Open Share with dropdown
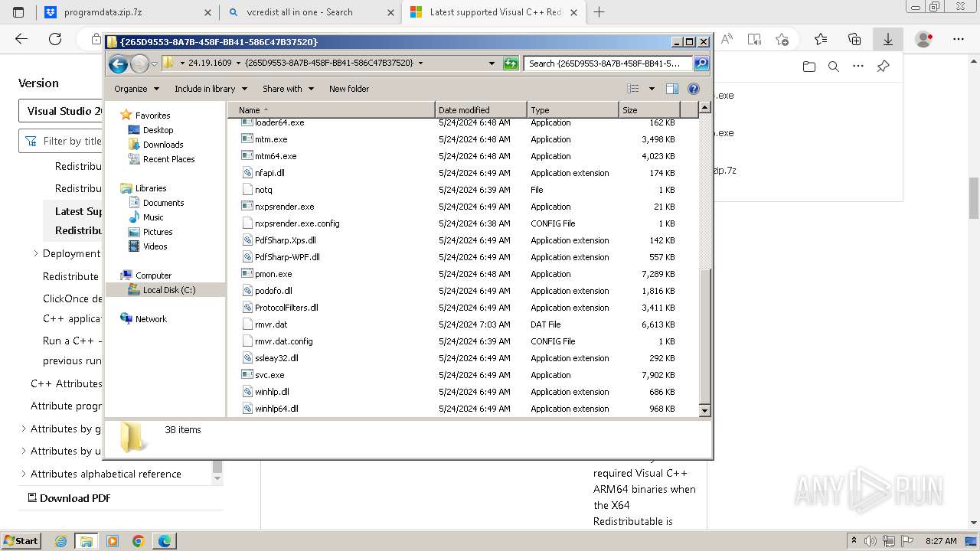Viewport: 980px width, 551px height. point(288,89)
